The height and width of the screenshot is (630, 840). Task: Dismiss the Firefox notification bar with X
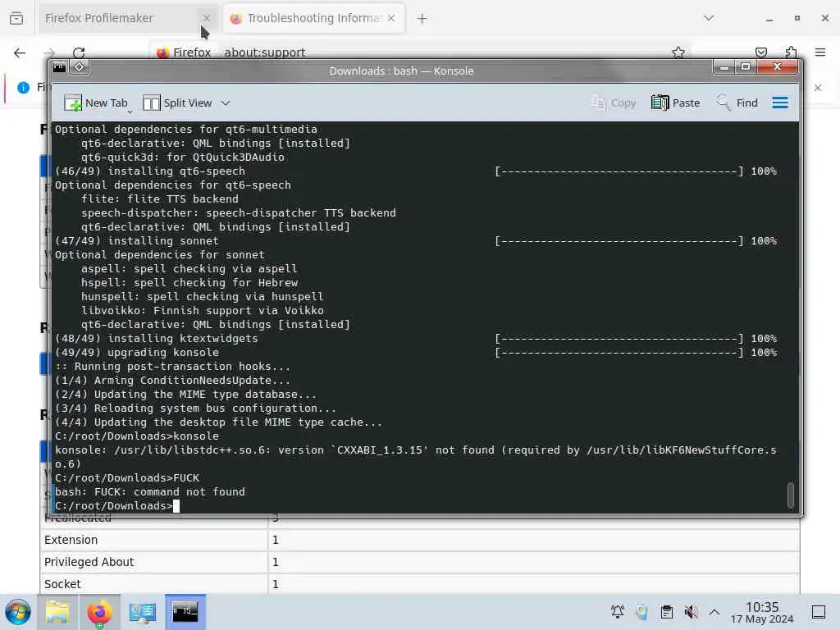818,87
